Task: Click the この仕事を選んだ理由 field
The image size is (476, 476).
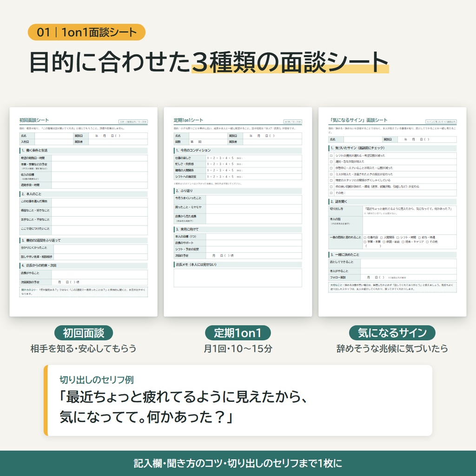Action: click(99, 203)
